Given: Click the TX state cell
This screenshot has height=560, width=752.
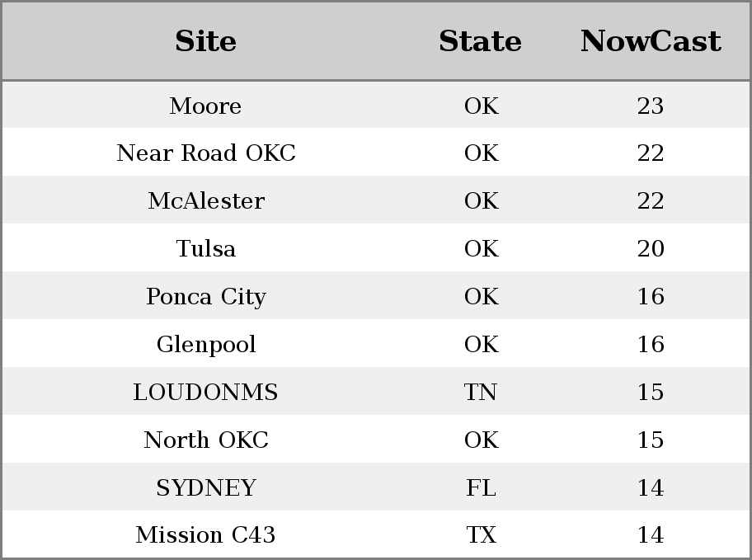Looking at the screenshot, I should pos(481,534).
